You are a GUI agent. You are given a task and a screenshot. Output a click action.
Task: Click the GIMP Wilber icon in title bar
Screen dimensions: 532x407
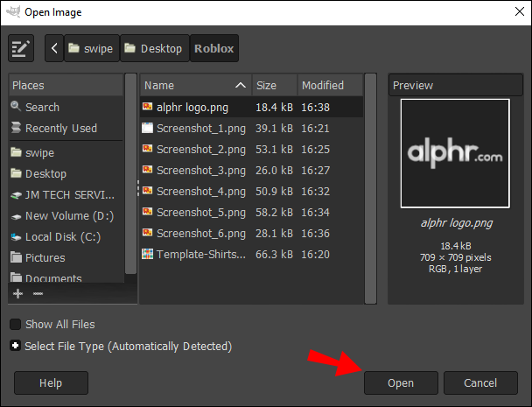[x=14, y=11]
